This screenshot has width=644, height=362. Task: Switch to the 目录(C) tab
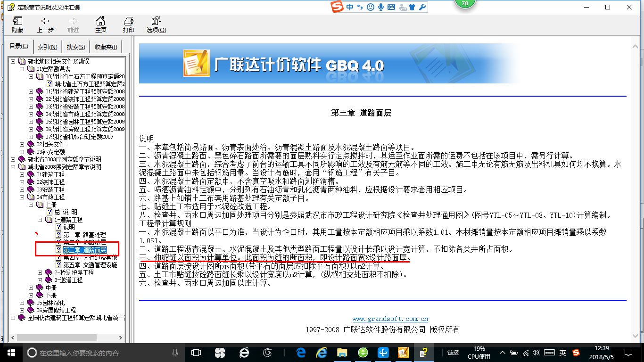[x=19, y=47]
